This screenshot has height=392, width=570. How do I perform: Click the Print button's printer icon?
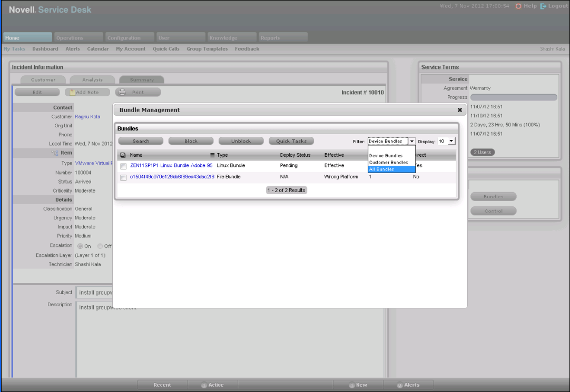122,92
